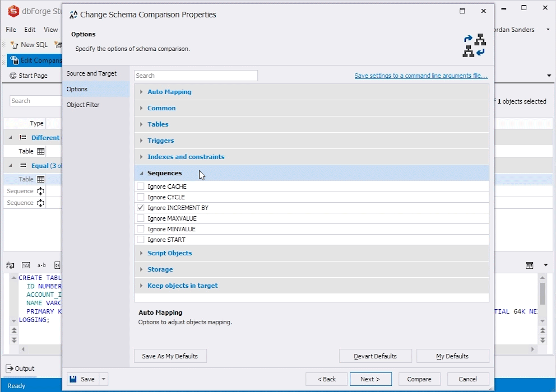This screenshot has height=392, width=556.
Task: Click the Different group list icon
Action: pyautogui.click(x=22, y=138)
